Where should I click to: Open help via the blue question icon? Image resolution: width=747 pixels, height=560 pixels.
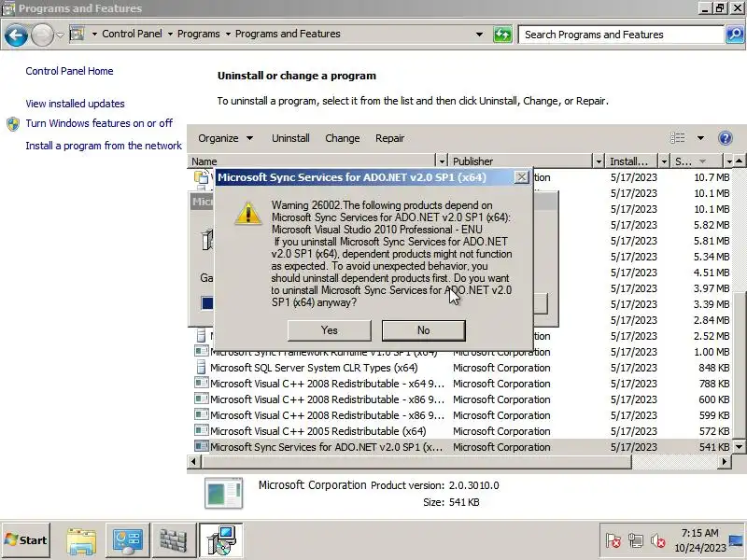(x=726, y=138)
